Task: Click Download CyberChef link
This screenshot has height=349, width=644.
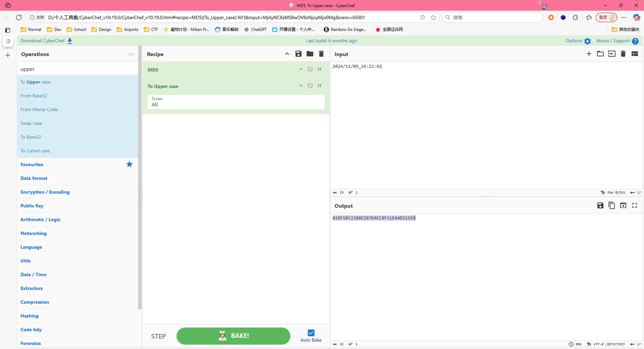Action: click(46, 41)
